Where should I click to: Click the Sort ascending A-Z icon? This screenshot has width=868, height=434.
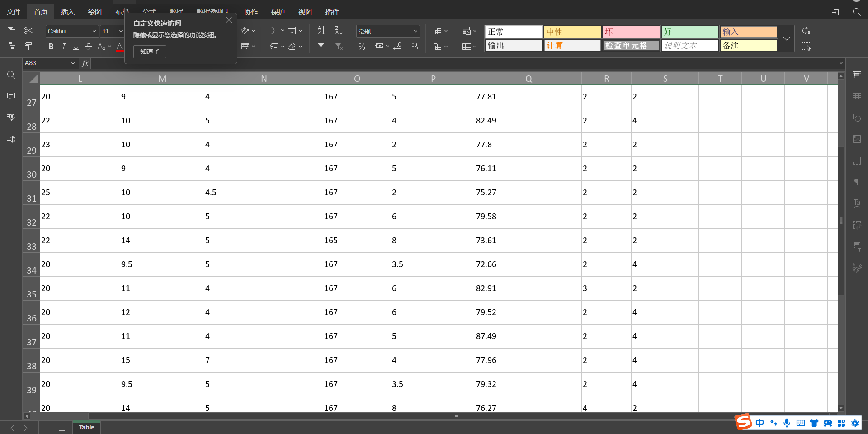tap(321, 31)
